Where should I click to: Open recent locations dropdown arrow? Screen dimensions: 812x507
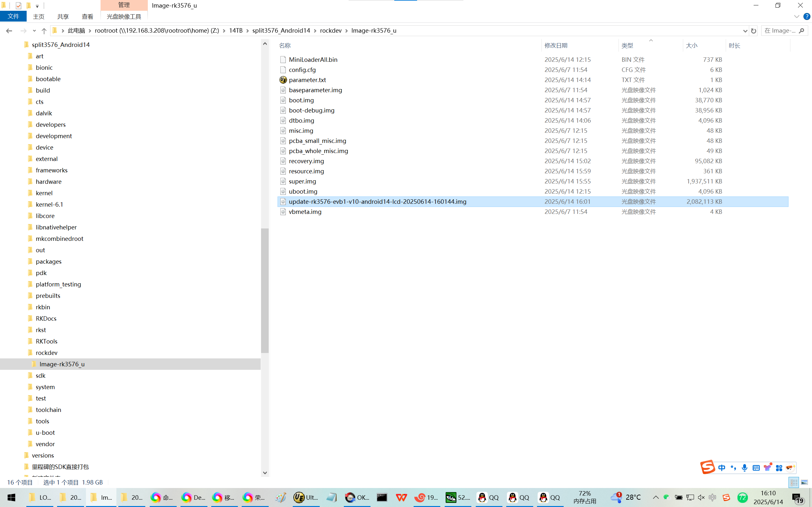(x=34, y=31)
